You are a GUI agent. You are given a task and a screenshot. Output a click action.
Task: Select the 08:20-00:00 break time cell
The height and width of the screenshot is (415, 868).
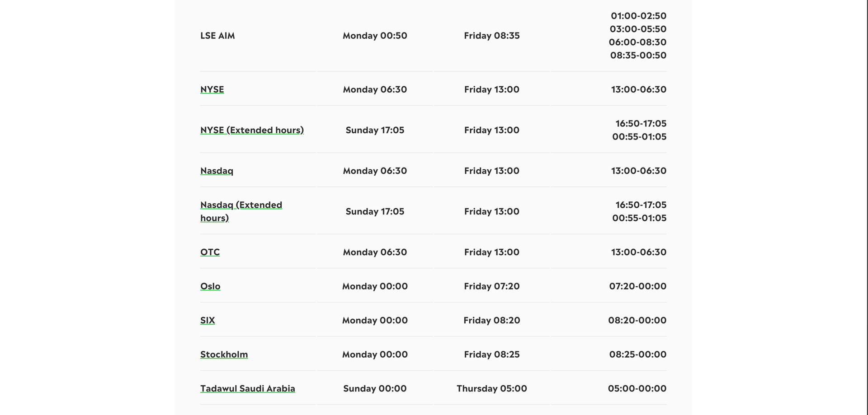(637, 320)
